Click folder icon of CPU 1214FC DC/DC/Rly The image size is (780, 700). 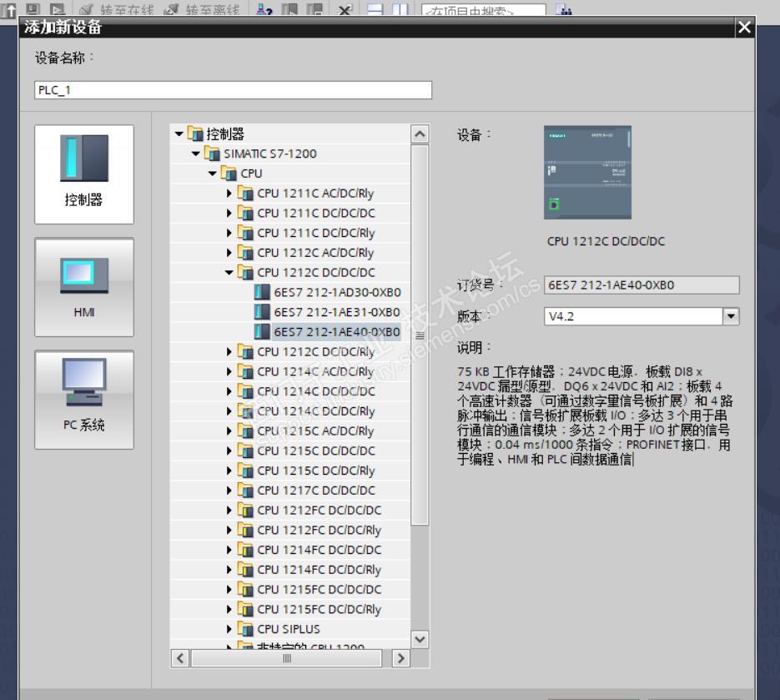(245, 569)
